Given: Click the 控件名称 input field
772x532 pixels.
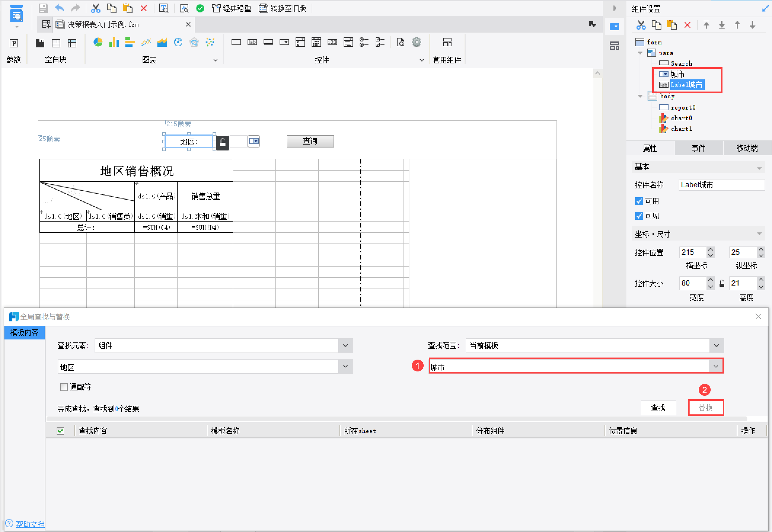Looking at the screenshot, I should (721, 185).
